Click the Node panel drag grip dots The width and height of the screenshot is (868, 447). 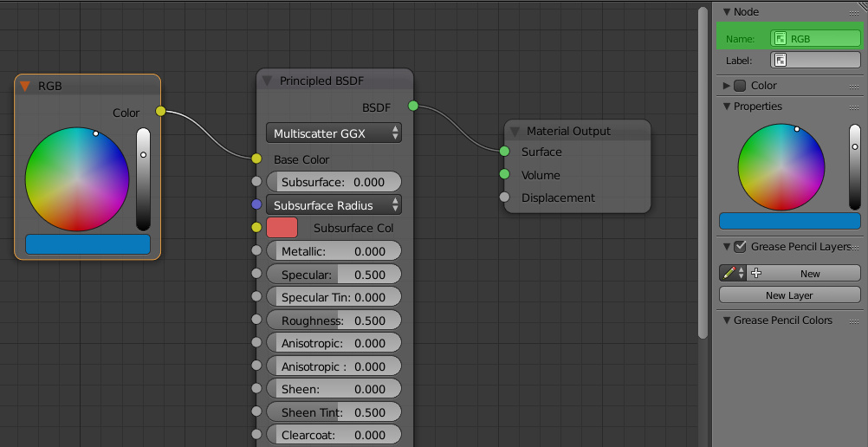coord(854,13)
